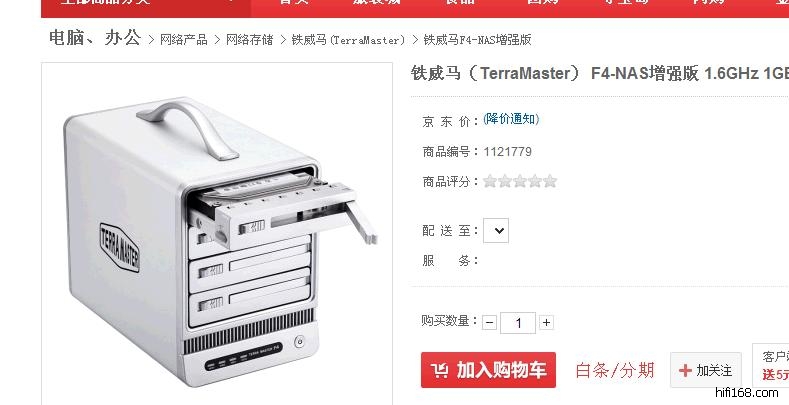
Task: Select the 白条/分期 installment option
Action: [615, 371]
